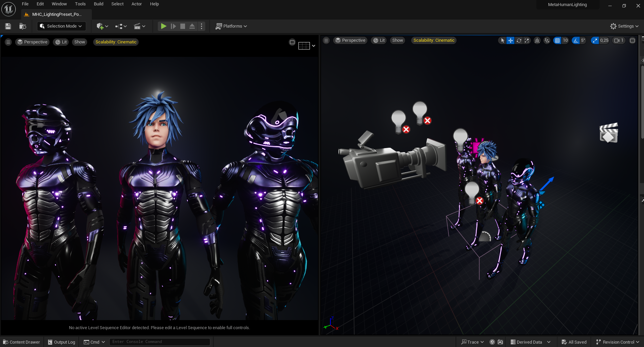Open the Build menu
Screen dimensions: 644x347
99,4
